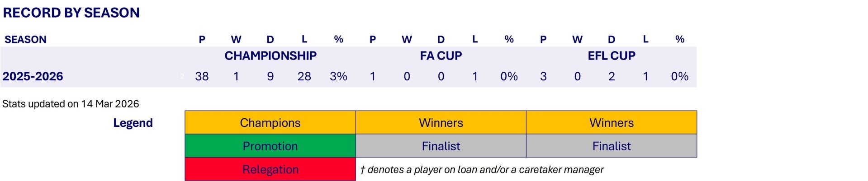Image resolution: width=868 pixels, height=181 pixels.
Task: Click Championship draws value 9
Action: pyautogui.click(x=270, y=76)
